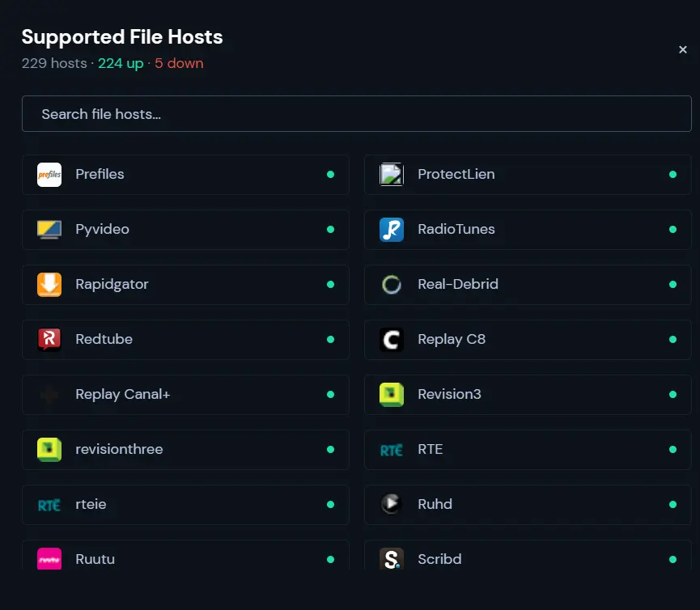Click revisionthree green status dot
Viewport: 700px width, 610px height.
(x=330, y=449)
